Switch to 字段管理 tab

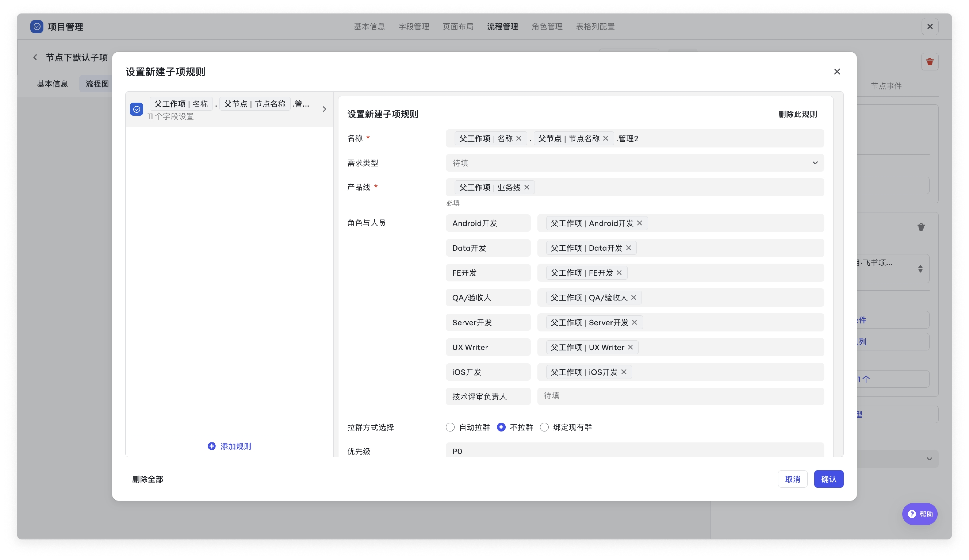pos(413,26)
